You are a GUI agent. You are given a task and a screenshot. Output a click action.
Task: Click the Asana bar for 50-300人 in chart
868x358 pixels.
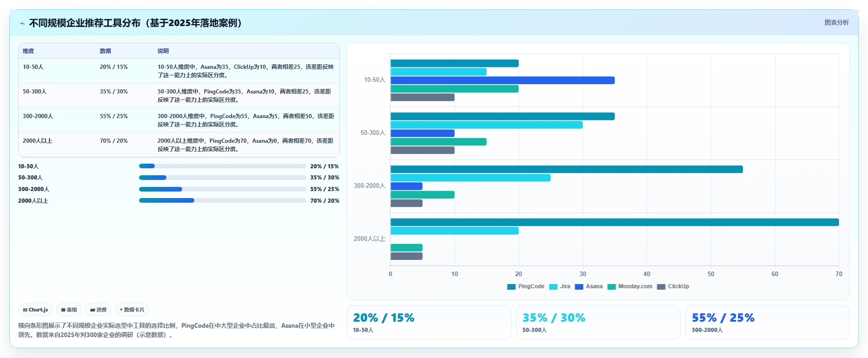coord(423,133)
